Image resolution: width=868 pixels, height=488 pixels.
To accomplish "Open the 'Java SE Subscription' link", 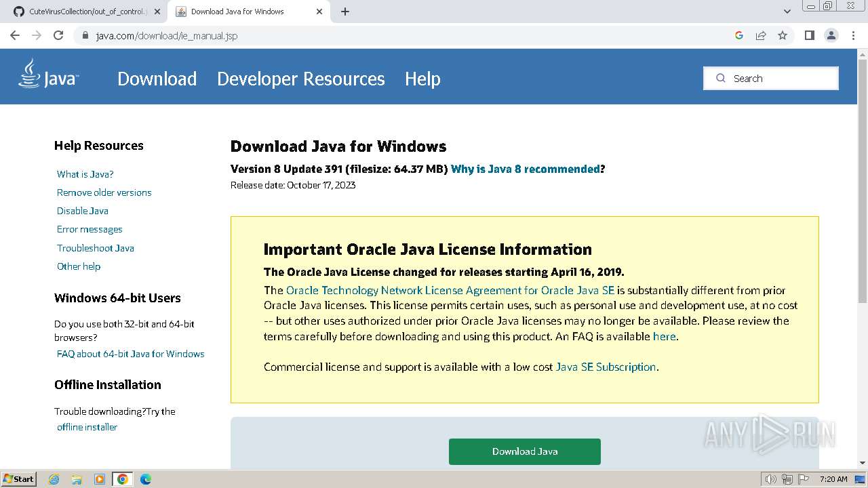I will [606, 367].
